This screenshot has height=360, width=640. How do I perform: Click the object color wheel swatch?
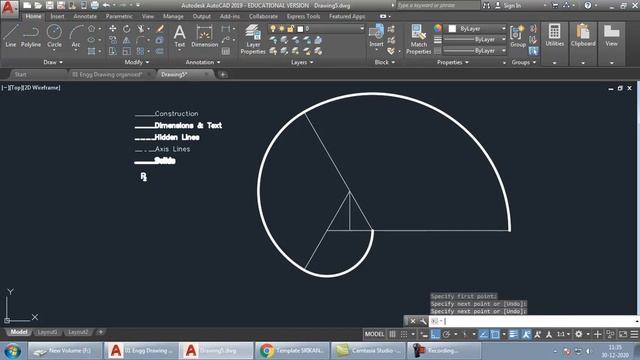pyautogui.click(x=438, y=28)
